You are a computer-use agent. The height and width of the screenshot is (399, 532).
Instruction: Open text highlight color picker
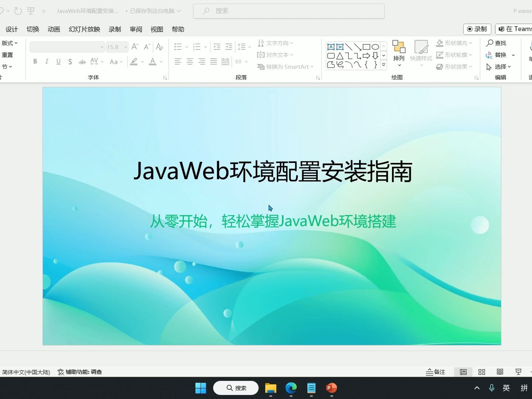click(142, 62)
